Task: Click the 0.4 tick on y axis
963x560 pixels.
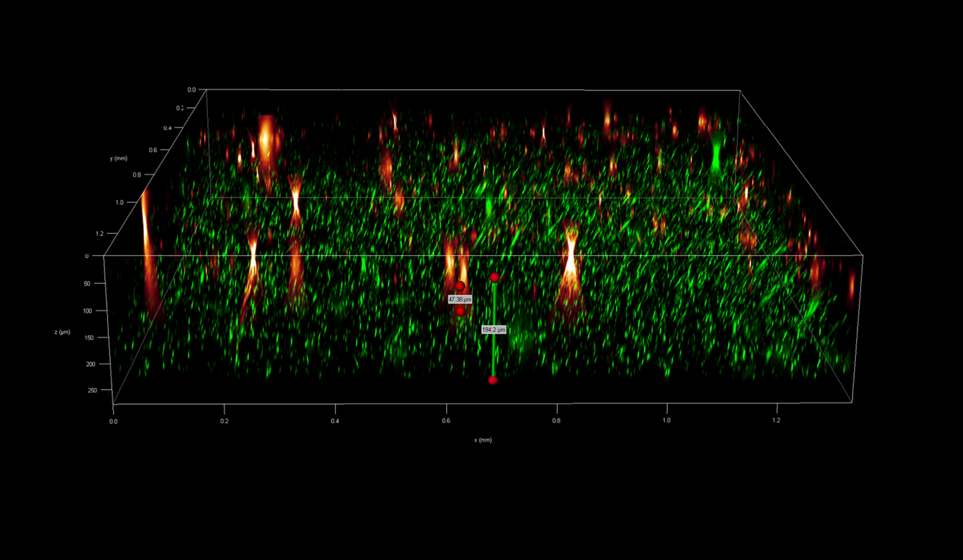Action: tap(168, 128)
